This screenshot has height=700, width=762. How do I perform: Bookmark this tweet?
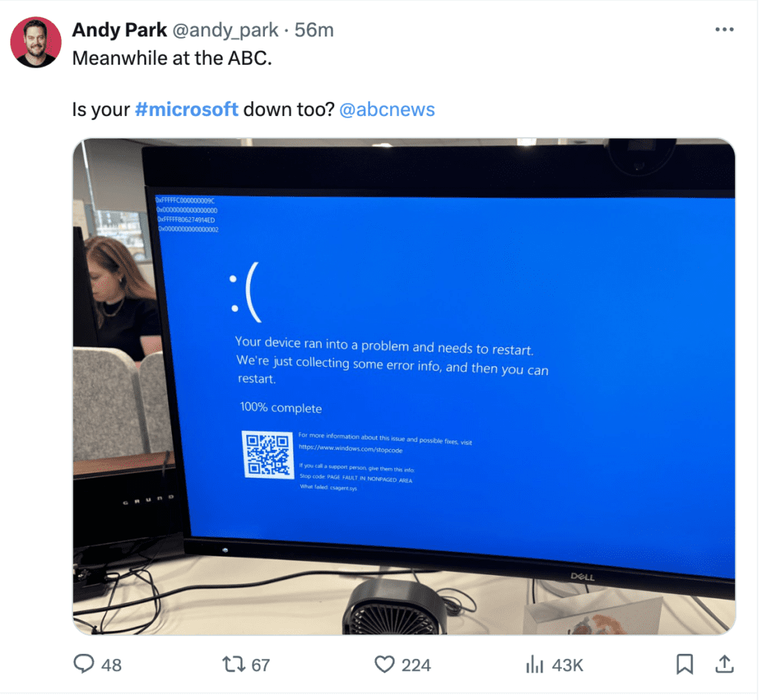pos(685,664)
